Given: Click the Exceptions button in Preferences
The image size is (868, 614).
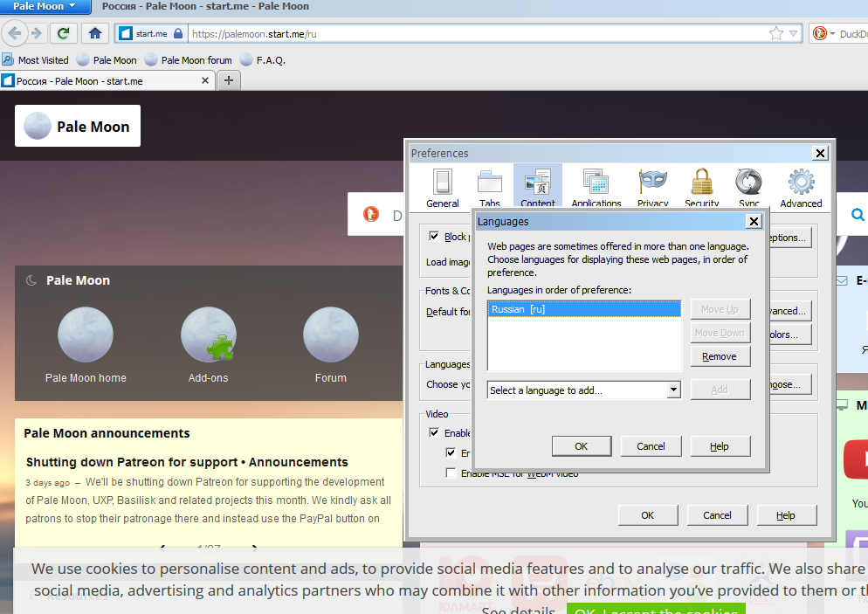Looking at the screenshot, I should tap(789, 238).
